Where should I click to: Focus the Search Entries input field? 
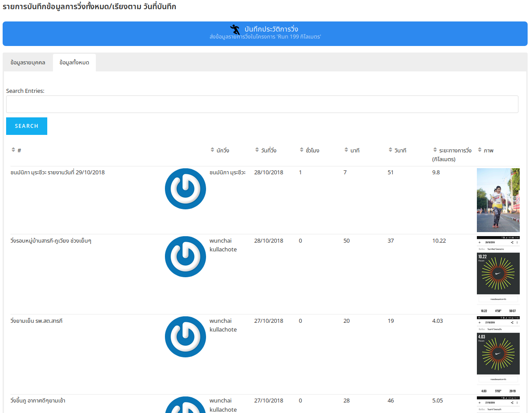[x=262, y=104]
